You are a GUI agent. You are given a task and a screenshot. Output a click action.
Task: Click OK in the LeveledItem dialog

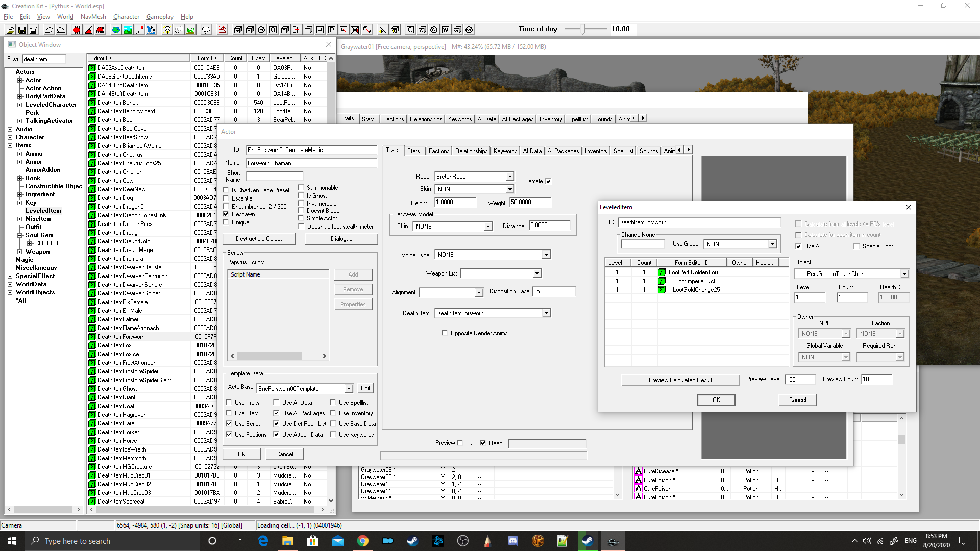pos(716,400)
